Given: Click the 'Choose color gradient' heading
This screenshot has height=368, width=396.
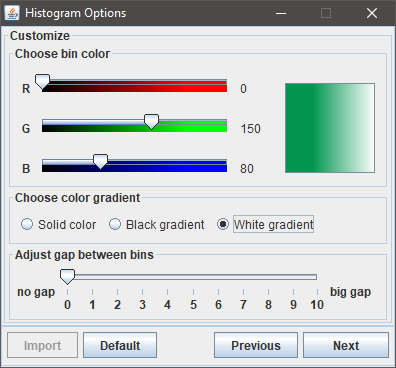Looking at the screenshot, I should coord(77,198).
